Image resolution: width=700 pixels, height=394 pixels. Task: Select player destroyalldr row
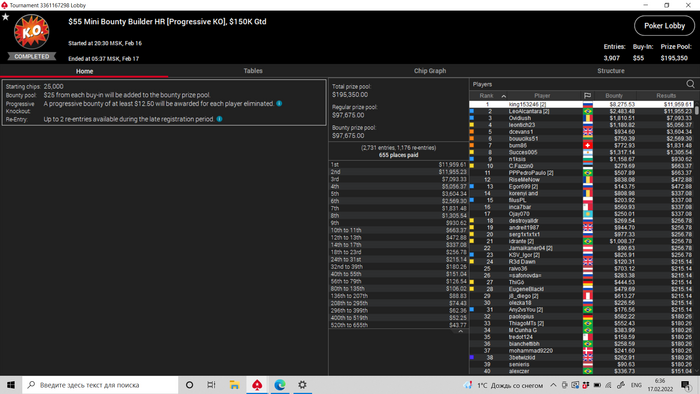tap(582, 221)
